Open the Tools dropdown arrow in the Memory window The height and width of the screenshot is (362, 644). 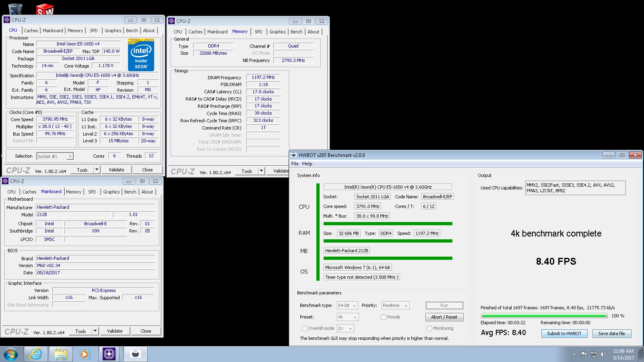point(261,171)
